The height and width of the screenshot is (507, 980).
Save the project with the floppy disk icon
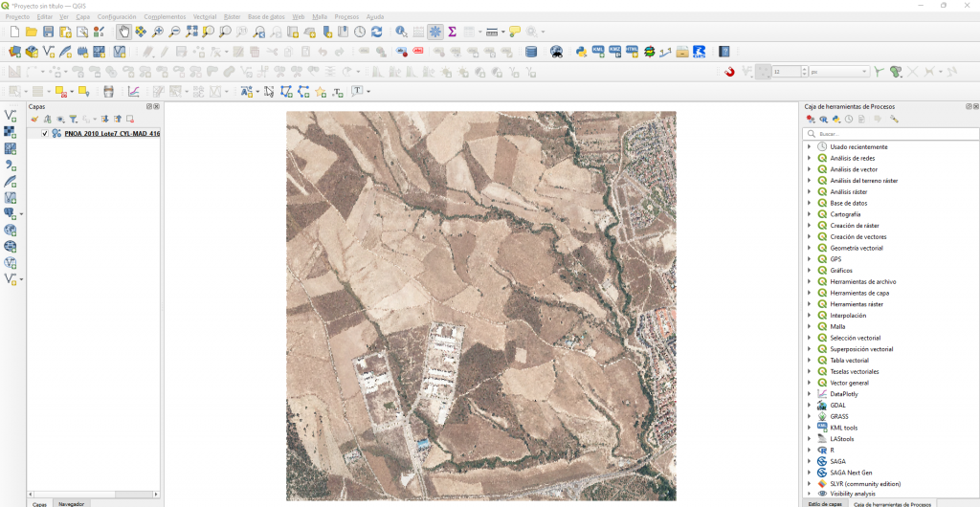tap(48, 32)
